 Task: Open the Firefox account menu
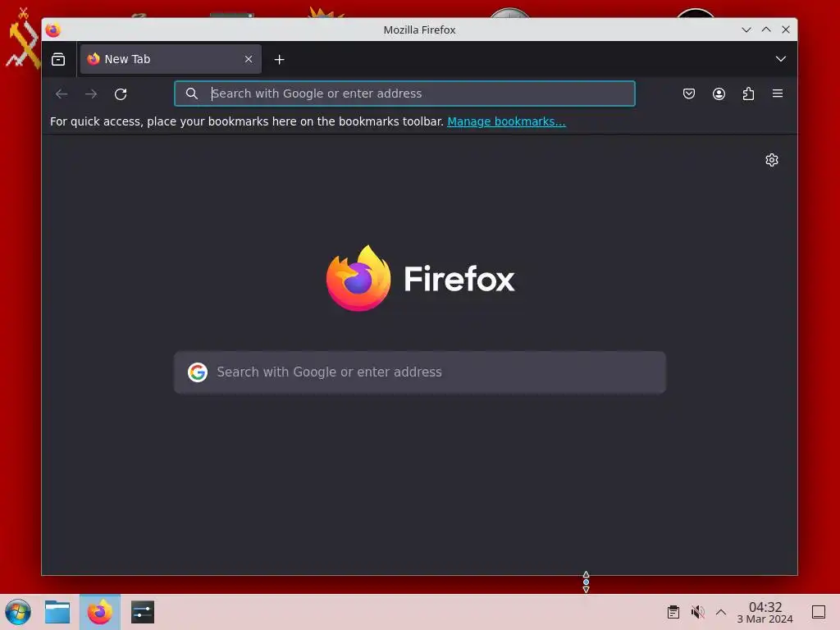click(719, 94)
